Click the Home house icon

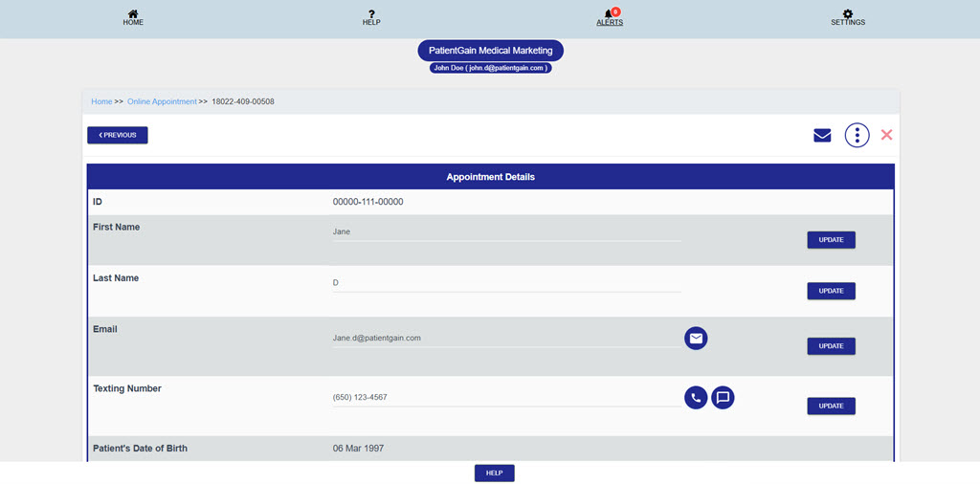(133, 14)
